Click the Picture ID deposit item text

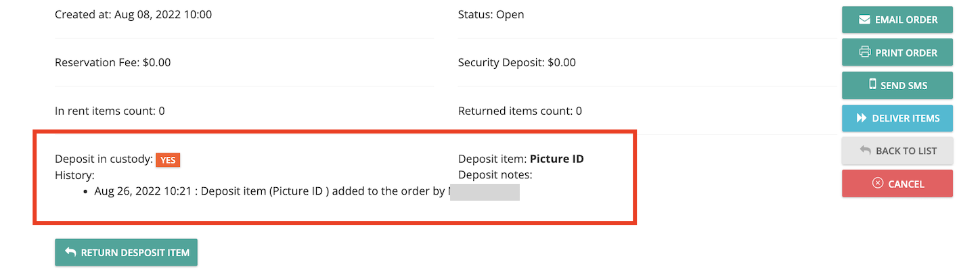[556, 159]
